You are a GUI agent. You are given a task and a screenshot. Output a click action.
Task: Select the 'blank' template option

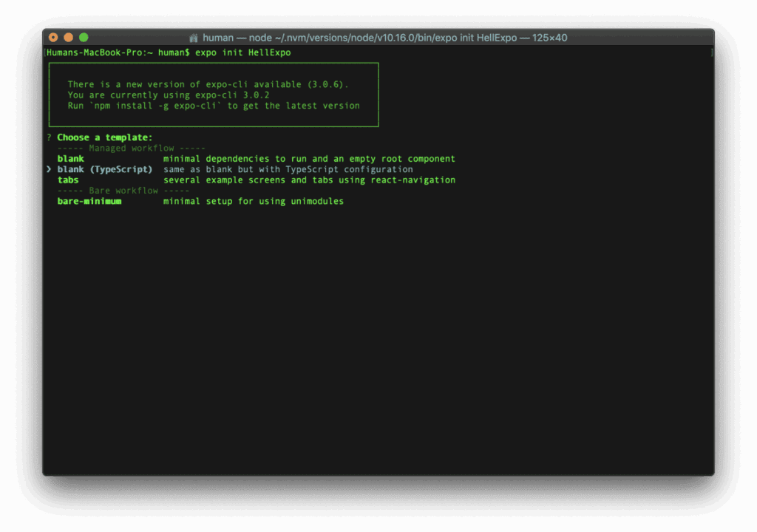point(70,158)
